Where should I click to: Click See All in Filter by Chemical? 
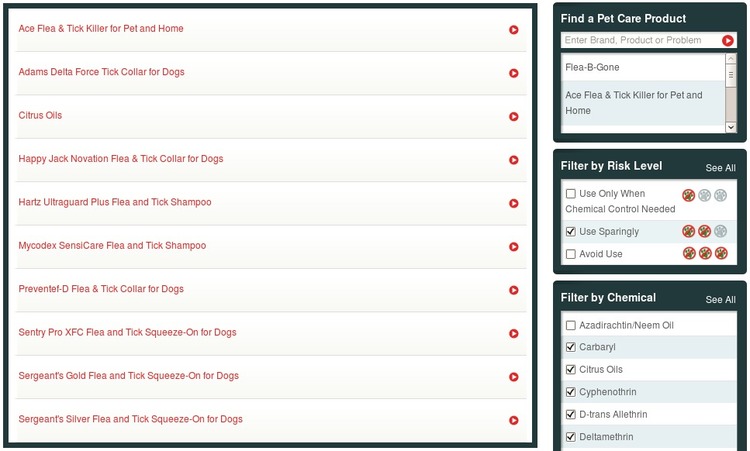[720, 300]
